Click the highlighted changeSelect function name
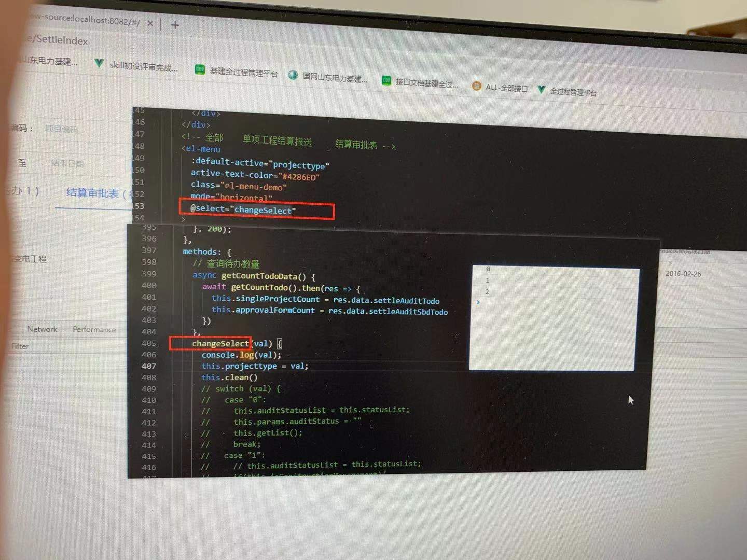The image size is (747, 560). click(220, 343)
